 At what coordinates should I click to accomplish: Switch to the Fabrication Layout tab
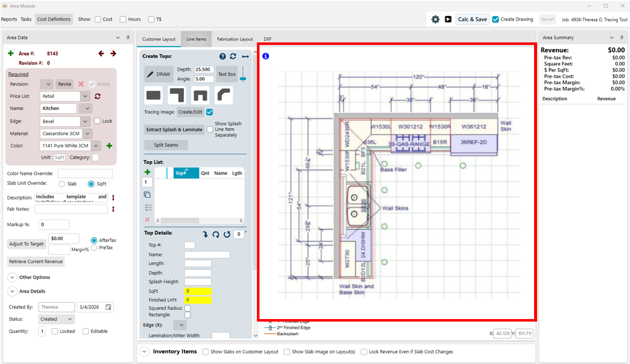235,39
